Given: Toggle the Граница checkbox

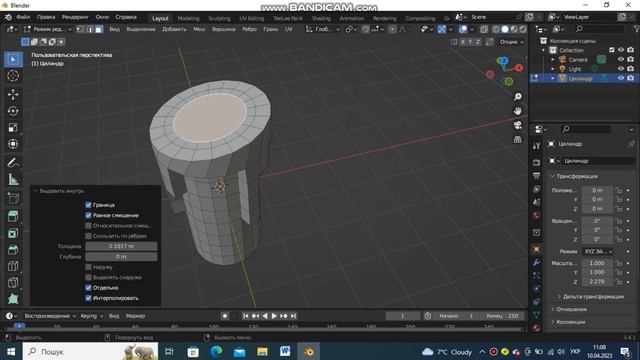Looking at the screenshot, I should point(88,205).
